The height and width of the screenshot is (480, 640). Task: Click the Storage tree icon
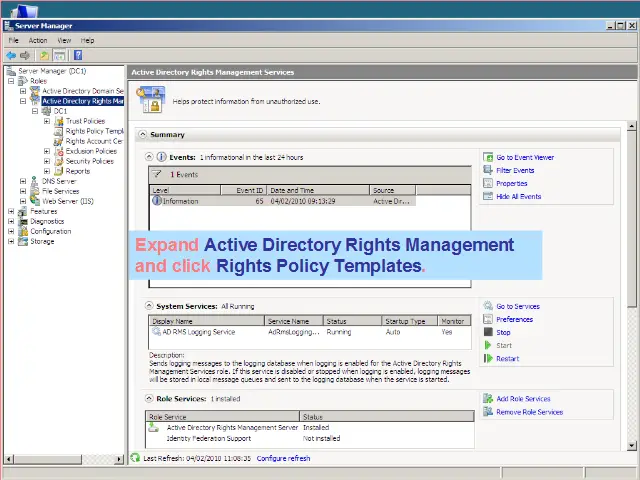pyautogui.click(x=23, y=241)
